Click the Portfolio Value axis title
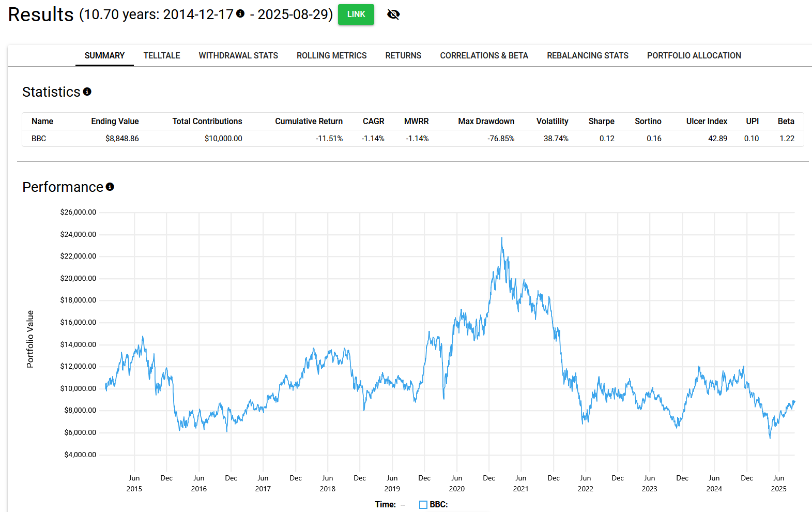The height and width of the screenshot is (512, 812). coord(30,339)
